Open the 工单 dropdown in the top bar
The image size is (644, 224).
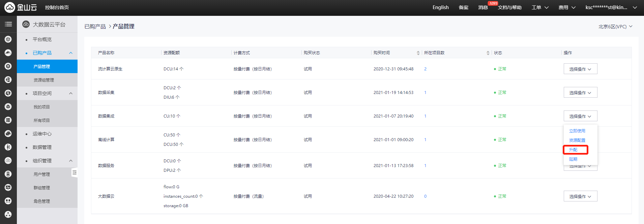[540, 7]
